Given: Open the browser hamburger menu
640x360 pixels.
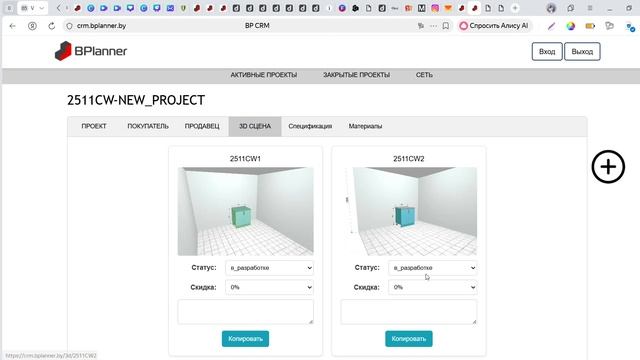Looking at the screenshot, I should [x=590, y=8].
